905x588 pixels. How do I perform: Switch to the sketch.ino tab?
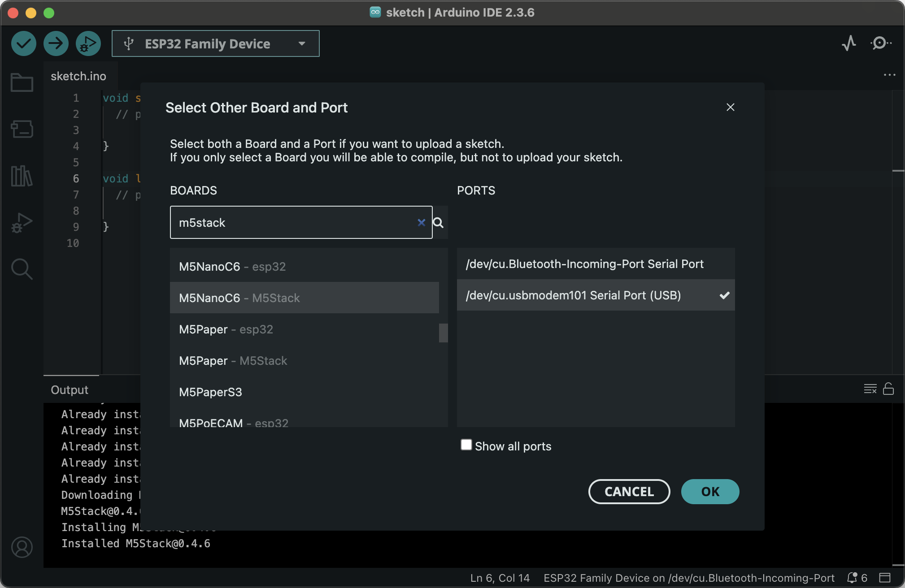(x=78, y=76)
